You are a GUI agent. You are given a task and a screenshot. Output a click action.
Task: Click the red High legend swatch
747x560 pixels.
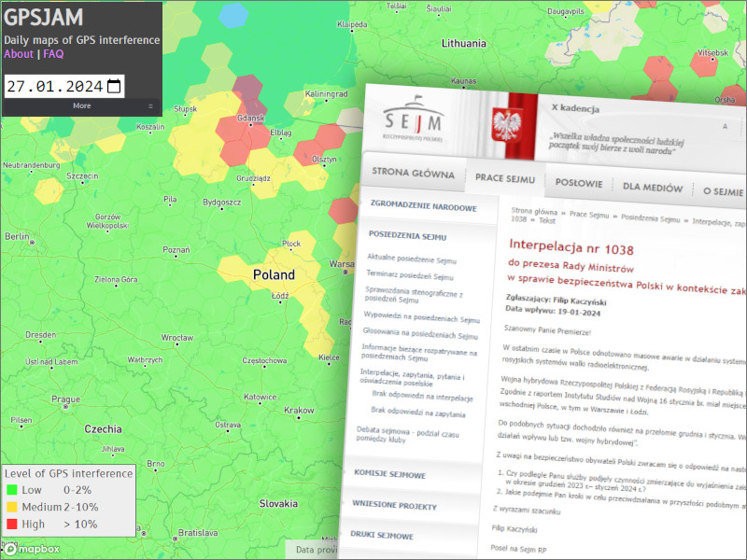pos(12,524)
